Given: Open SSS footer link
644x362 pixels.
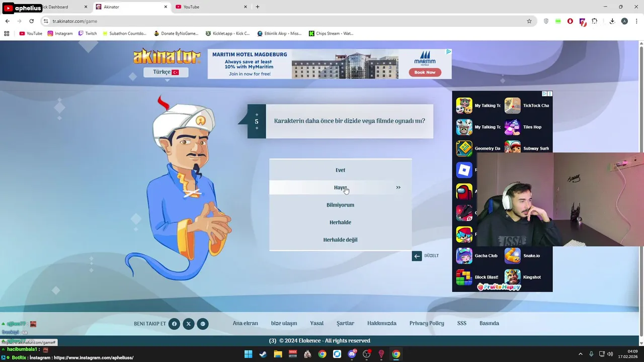Looking at the screenshot, I should (462, 323).
